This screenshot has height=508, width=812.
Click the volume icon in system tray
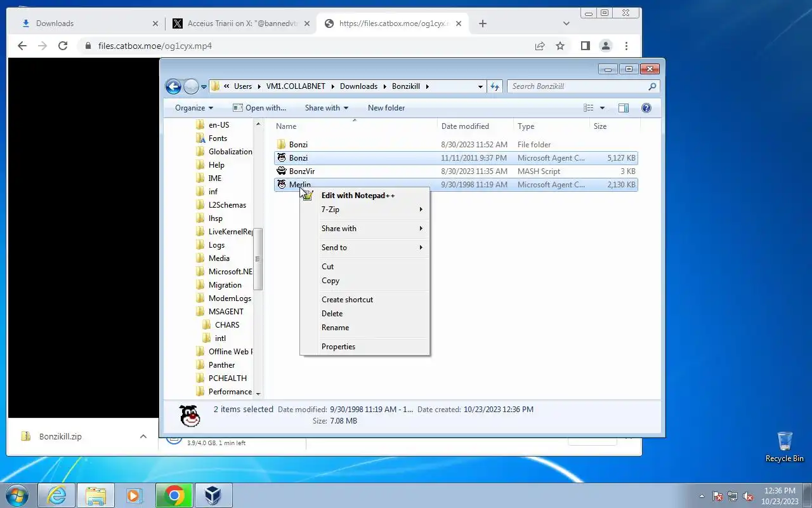(749, 496)
